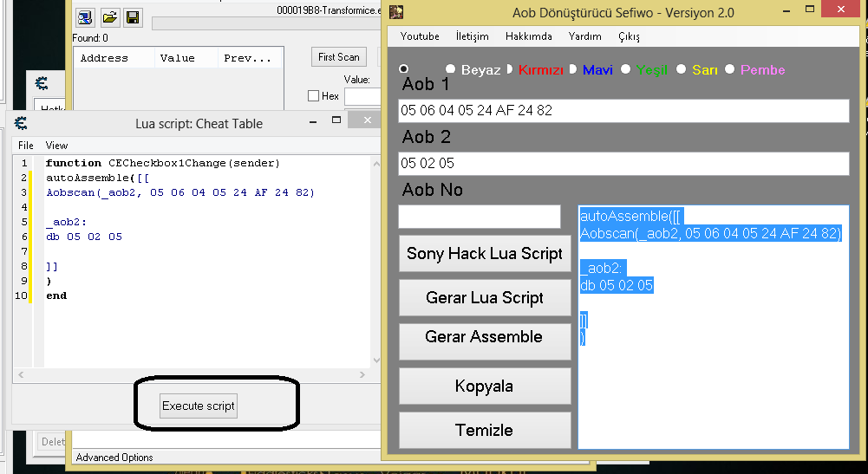Open File menu in Lua script window
Viewport: 868px width, 474px height.
click(26, 146)
